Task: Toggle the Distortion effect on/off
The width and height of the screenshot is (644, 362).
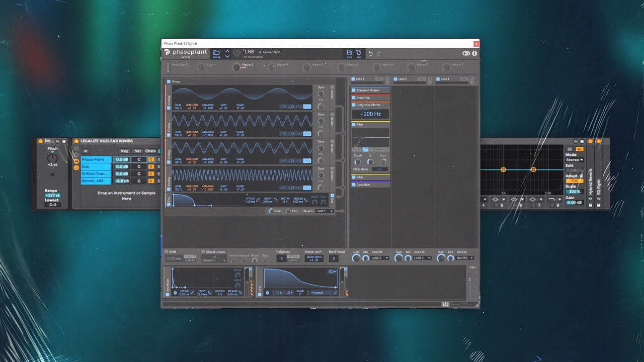Action: click(x=354, y=98)
